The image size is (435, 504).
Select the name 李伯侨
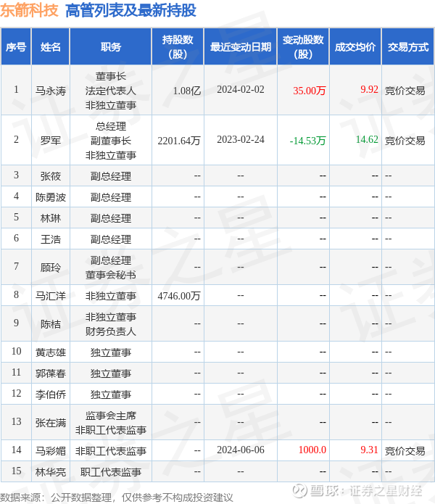51,394
